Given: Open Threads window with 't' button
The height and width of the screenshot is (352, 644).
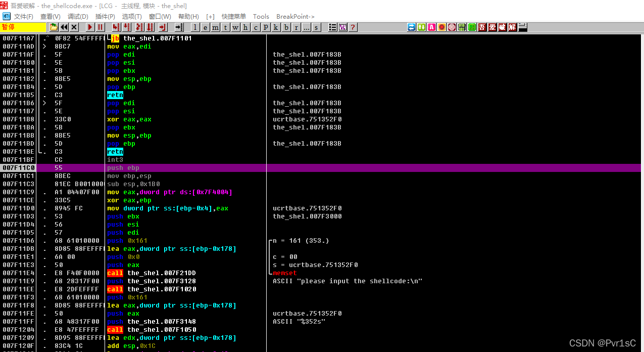Looking at the screenshot, I should point(226,27).
